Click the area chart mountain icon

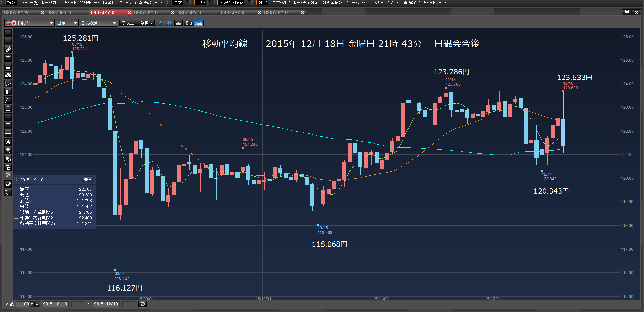click(x=178, y=23)
